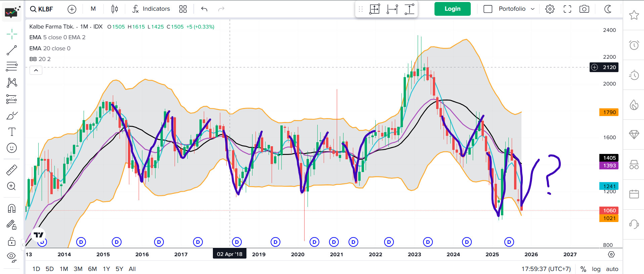Screen dimensions: 644x274
Task: Enable the magnet snap mode
Action: [12, 209]
